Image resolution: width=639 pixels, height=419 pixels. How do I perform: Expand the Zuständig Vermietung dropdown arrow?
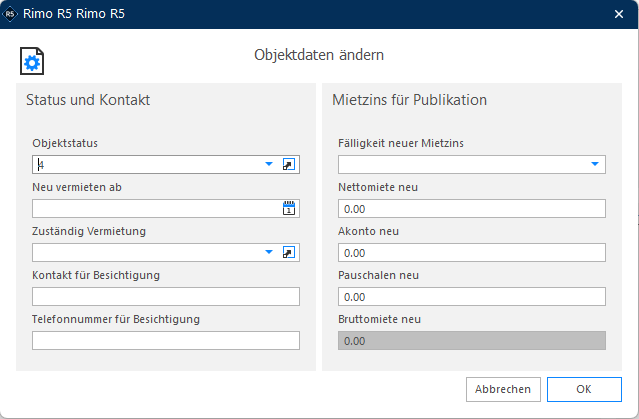click(x=269, y=252)
